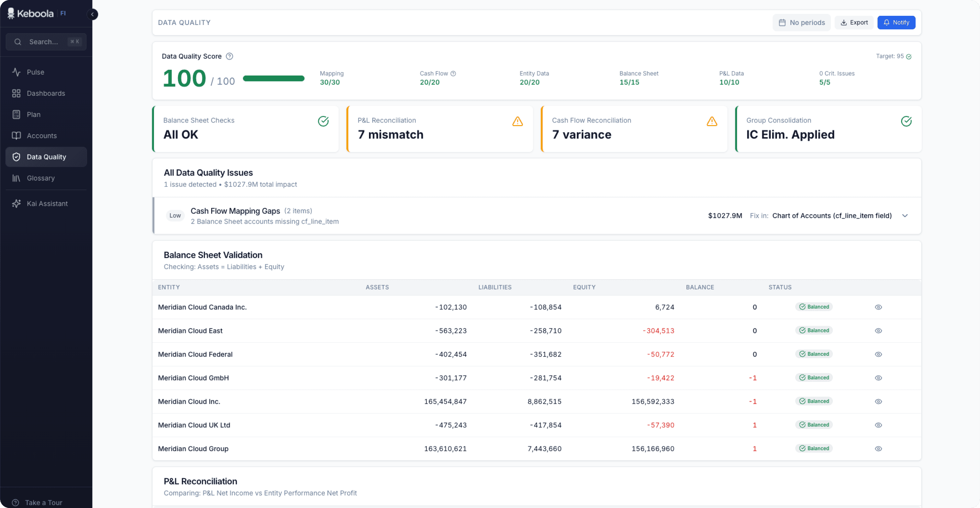Open the P&L Reconciliation 7 mismatch card

pos(440,129)
